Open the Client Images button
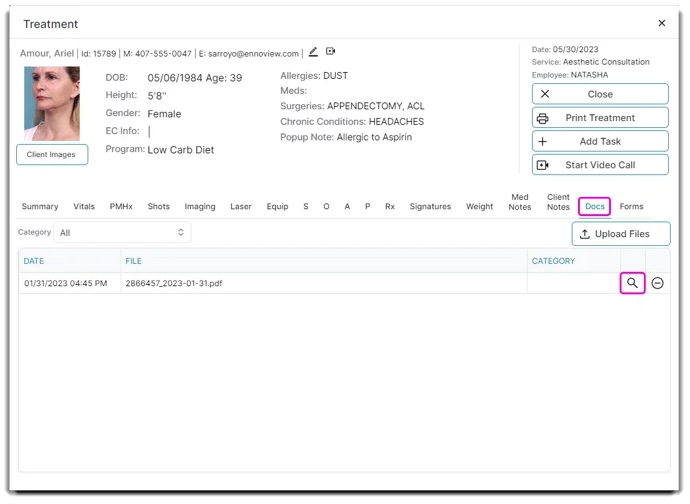690x504 pixels. click(x=52, y=155)
